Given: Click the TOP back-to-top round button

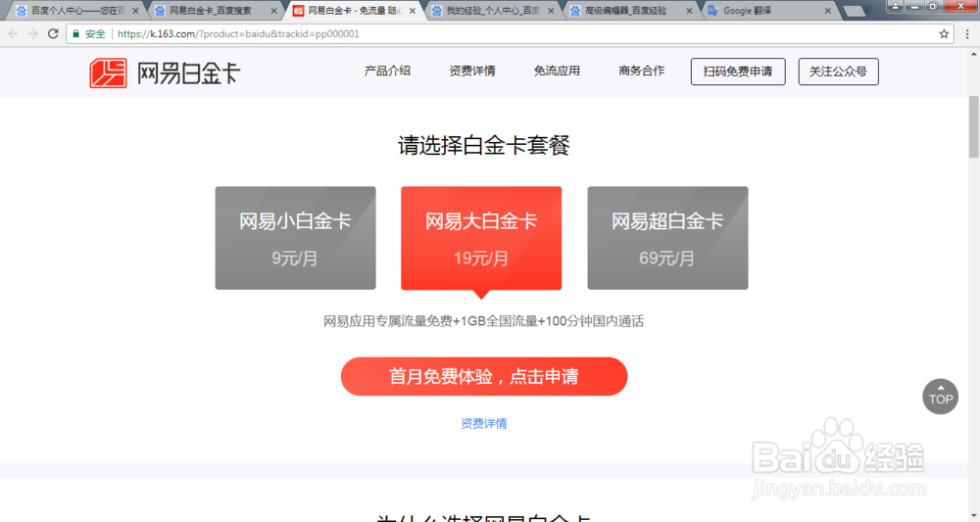Looking at the screenshot, I should [x=940, y=397].
